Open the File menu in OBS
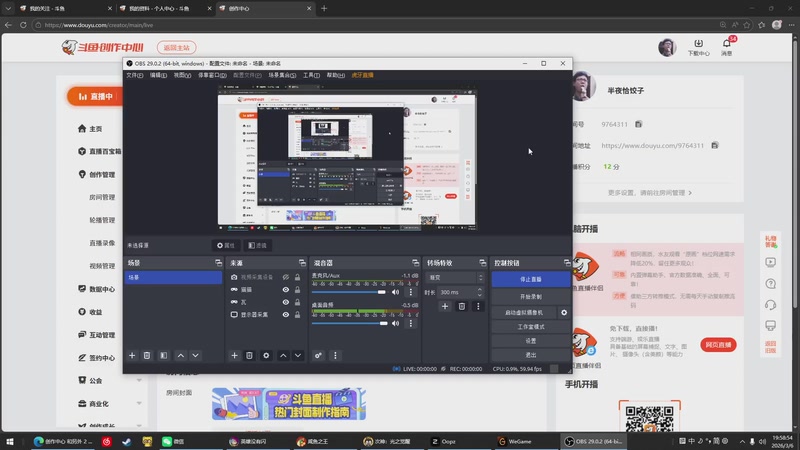Screen dimensions: 800x450 [135, 75]
